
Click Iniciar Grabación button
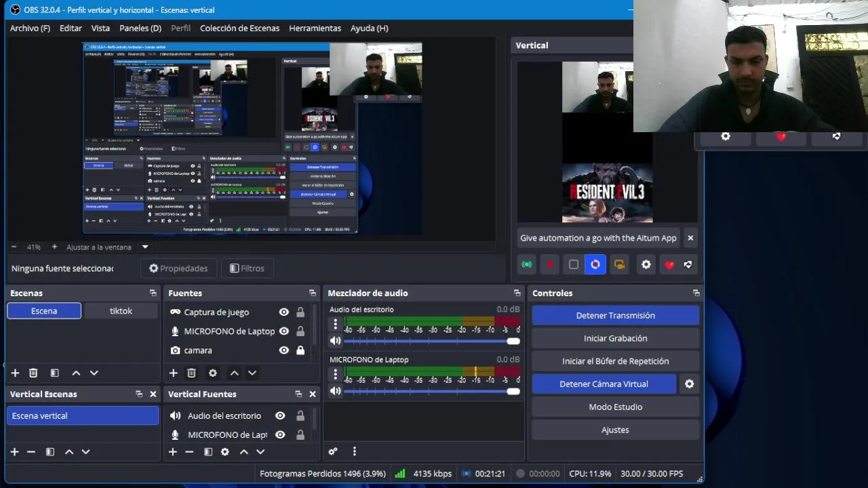pyautogui.click(x=615, y=338)
